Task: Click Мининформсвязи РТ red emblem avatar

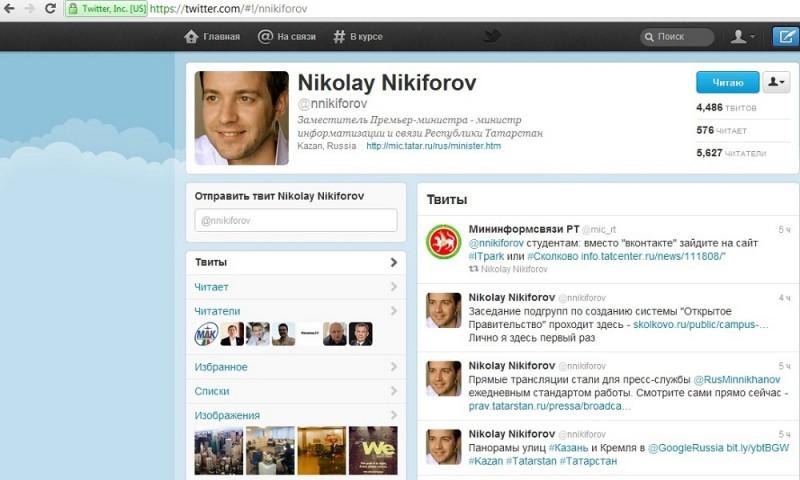Action: coord(444,242)
